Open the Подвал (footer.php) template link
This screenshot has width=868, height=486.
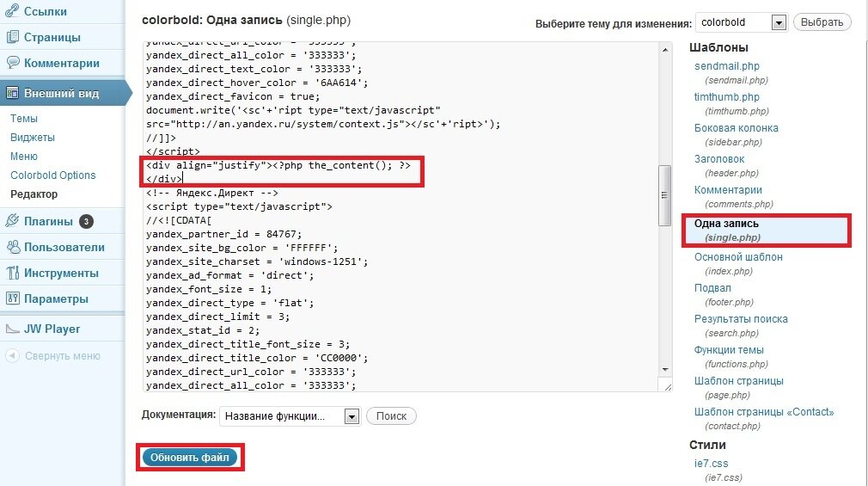712,288
